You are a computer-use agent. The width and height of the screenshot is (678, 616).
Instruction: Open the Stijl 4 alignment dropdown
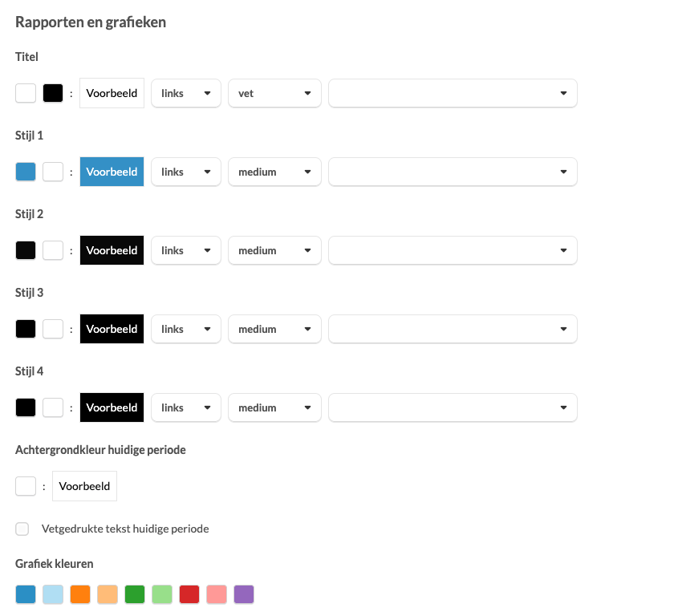point(186,407)
